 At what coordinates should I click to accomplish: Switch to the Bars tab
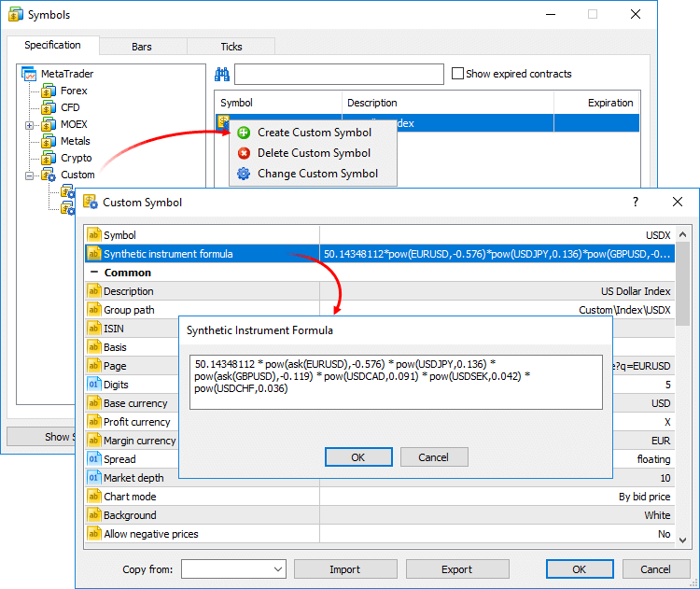coord(142,47)
